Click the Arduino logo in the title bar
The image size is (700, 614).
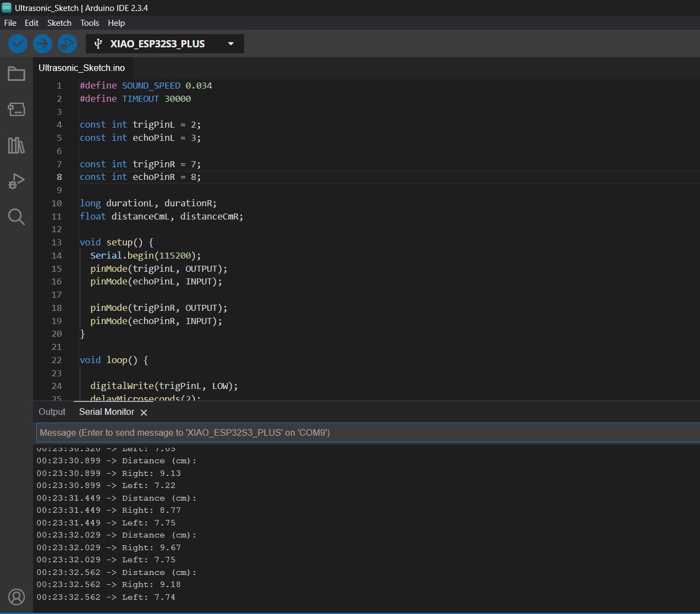(x=7, y=8)
